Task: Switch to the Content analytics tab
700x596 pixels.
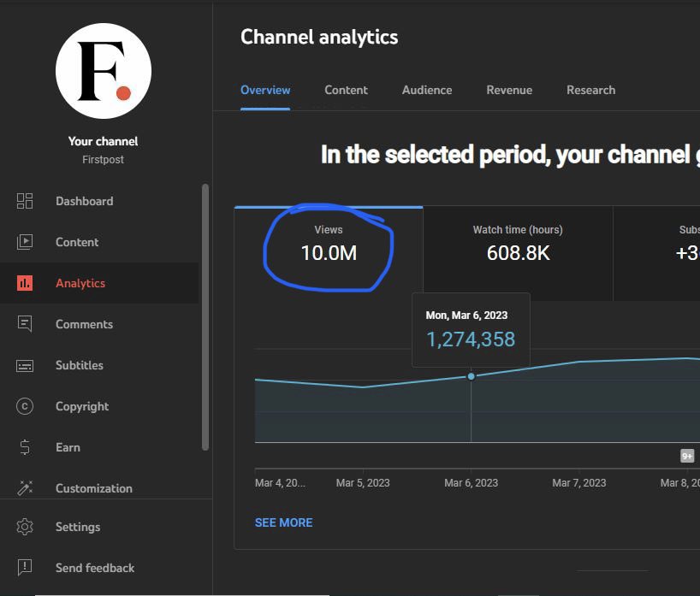Action: click(346, 90)
